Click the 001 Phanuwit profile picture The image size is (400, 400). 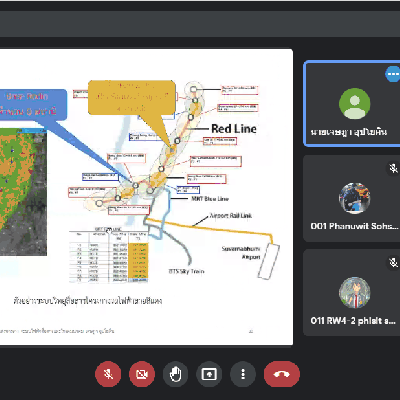tap(354, 198)
